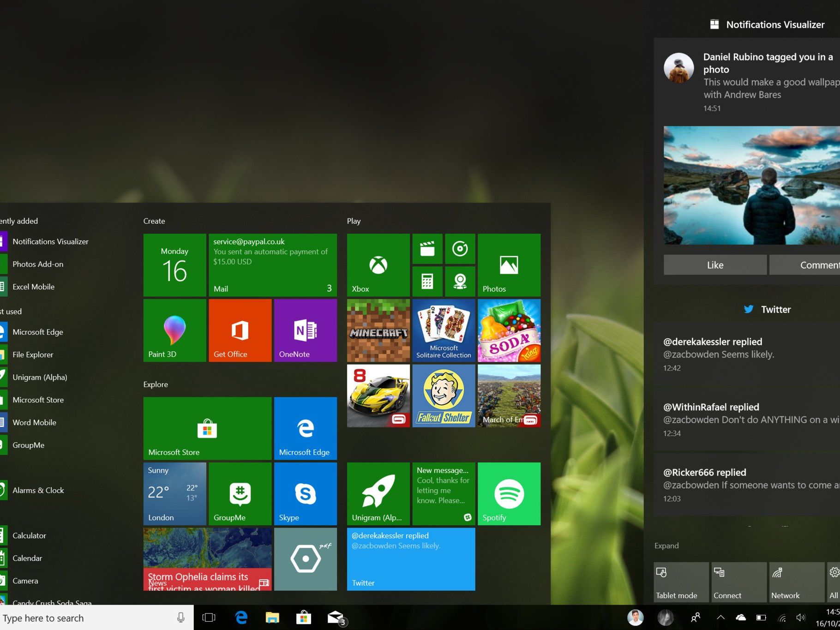This screenshot has height=630, width=840.
Task: Click the search box microphone icon
Action: click(181, 618)
